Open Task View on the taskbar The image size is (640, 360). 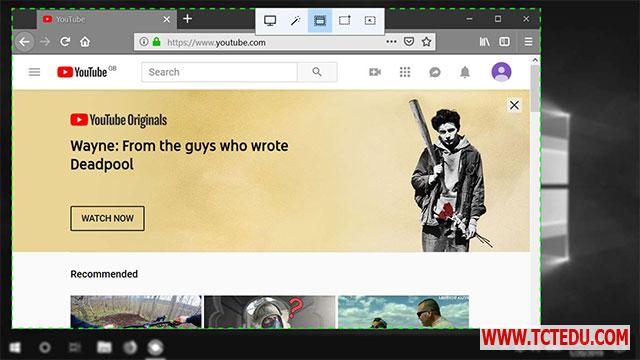tap(75, 347)
